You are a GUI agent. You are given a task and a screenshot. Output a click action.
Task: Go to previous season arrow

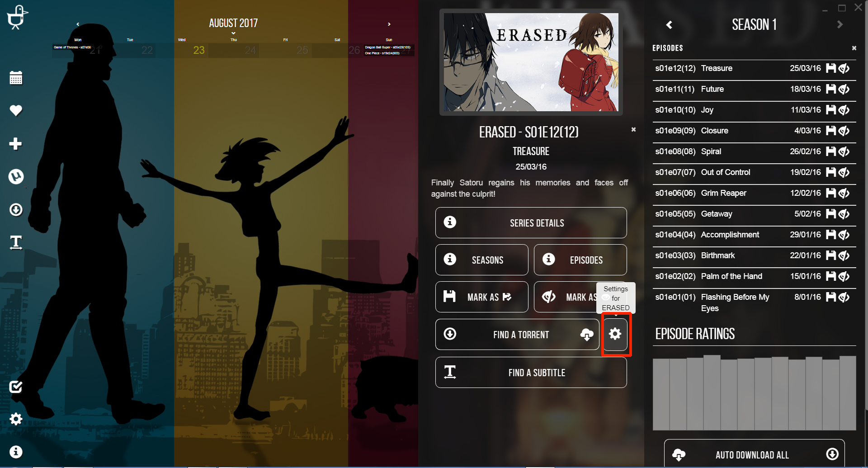[669, 25]
